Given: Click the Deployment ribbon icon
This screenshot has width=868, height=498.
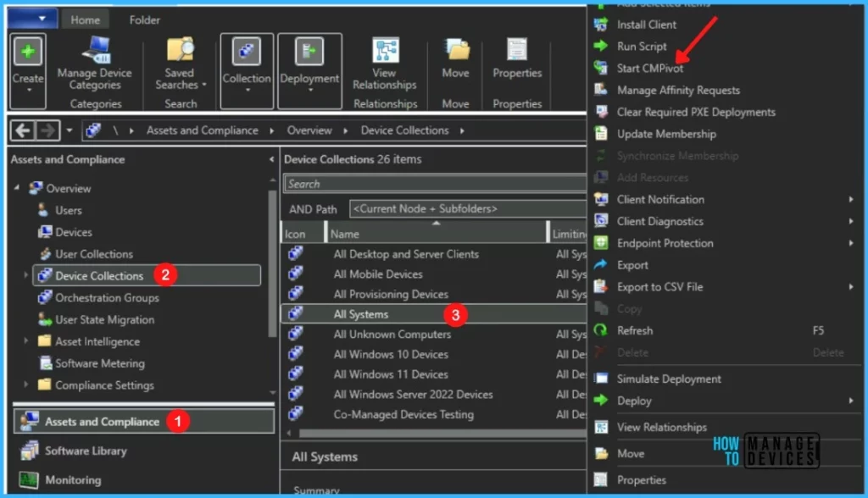Looking at the screenshot, I should coord(309,53).
